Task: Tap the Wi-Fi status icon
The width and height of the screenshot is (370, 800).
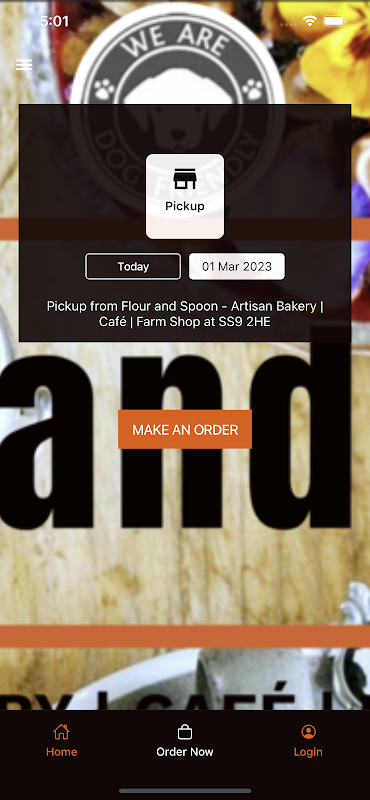Action: [x=309, y=21]
